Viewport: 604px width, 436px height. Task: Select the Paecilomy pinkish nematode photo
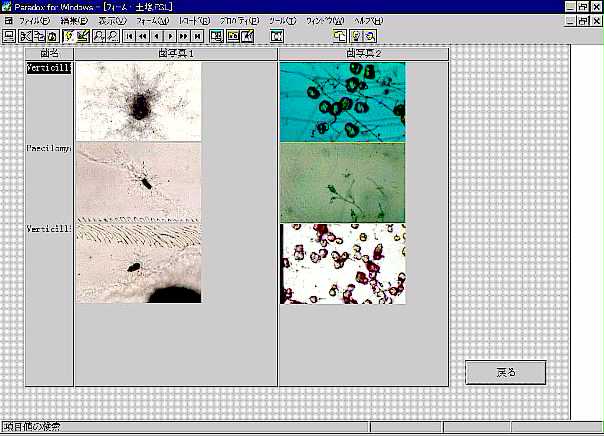[x=139, y=183]
